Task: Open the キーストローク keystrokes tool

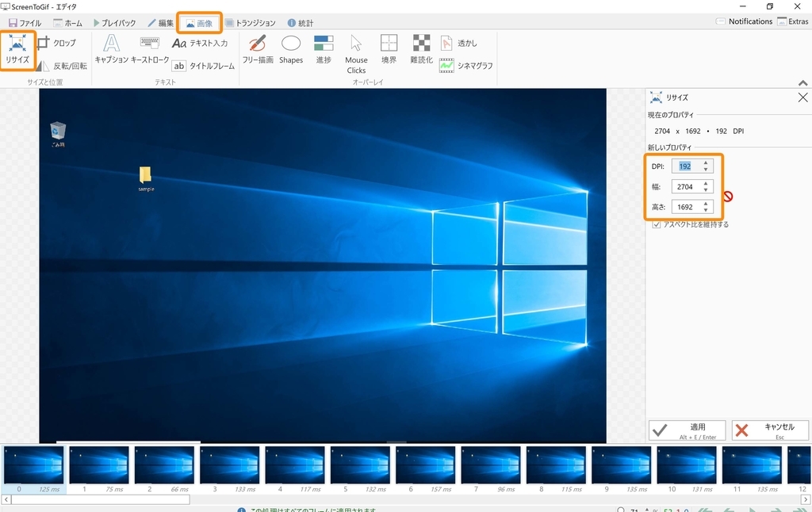Action: (150, 50)
